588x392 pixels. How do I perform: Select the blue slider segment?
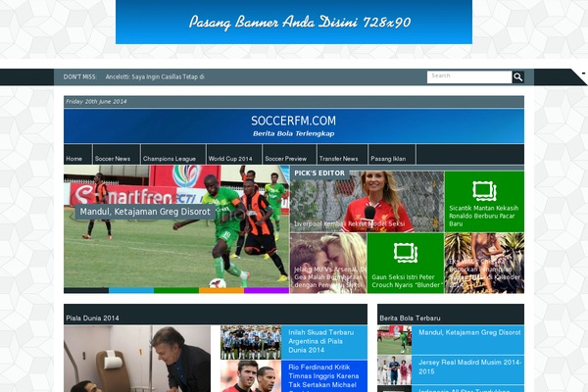click(131, 290)
